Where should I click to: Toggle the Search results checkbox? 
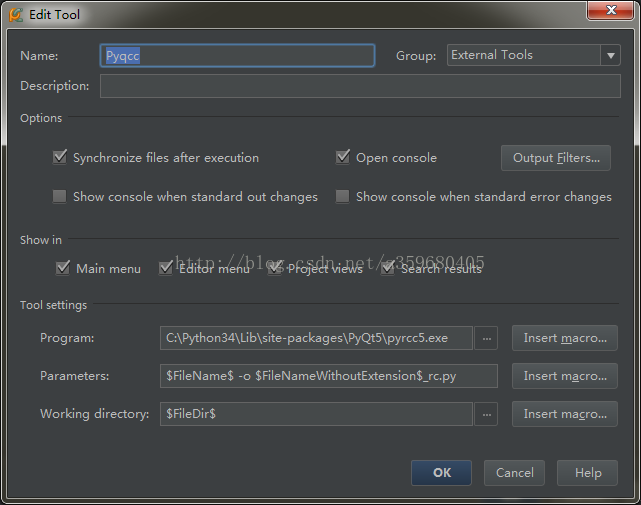click(x=388, y=268)
